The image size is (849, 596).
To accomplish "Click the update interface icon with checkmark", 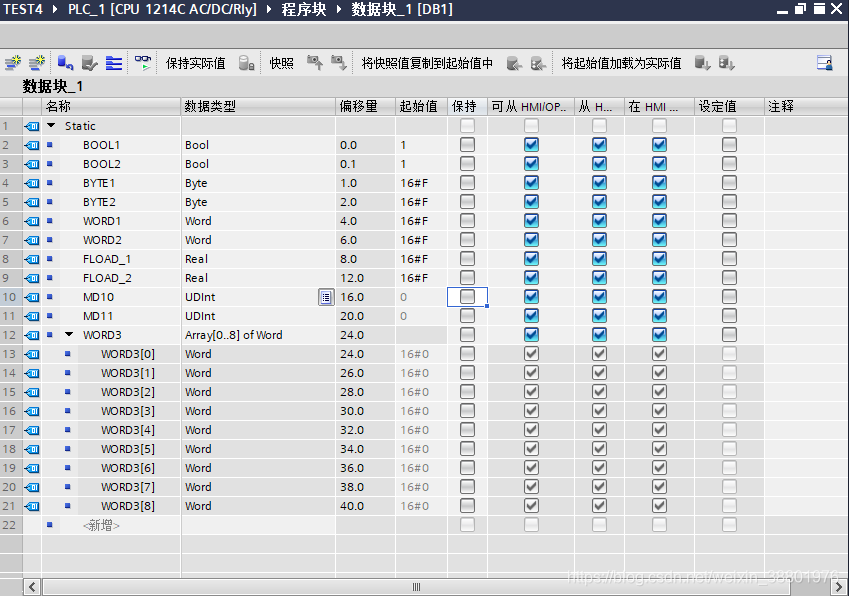I will (x=89, y=63).
